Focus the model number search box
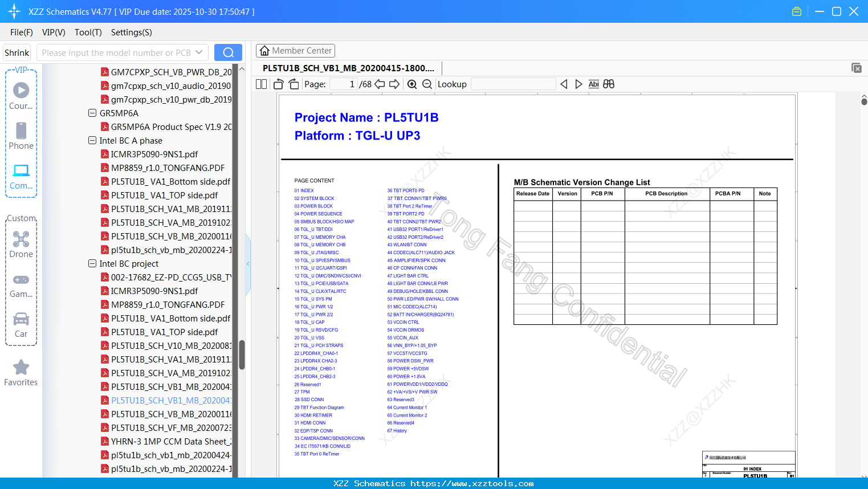The width and height of the screenshot is (868, 489). 116,52
